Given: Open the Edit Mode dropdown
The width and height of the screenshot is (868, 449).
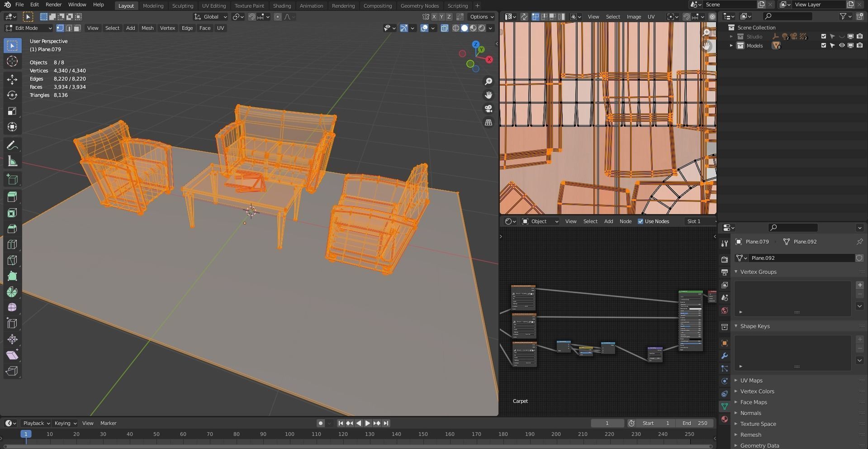Looking at the screenshot, I should pos(28,28).
